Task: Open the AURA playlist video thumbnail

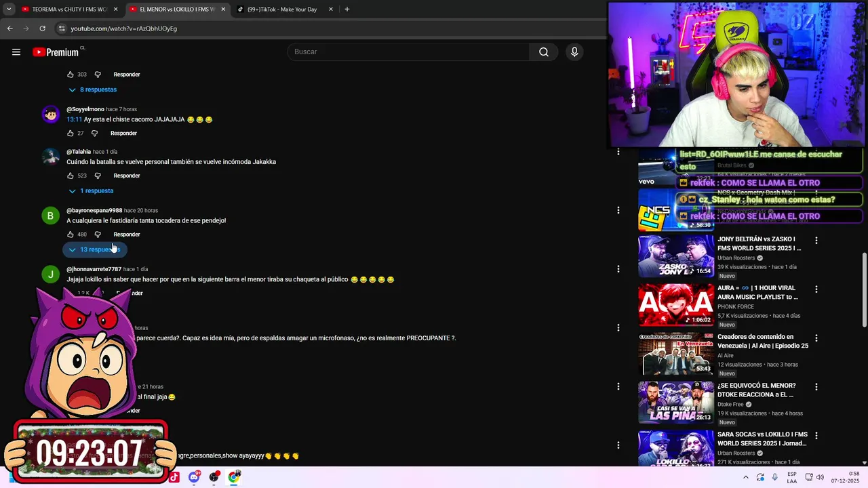Action: click(676, 304)
